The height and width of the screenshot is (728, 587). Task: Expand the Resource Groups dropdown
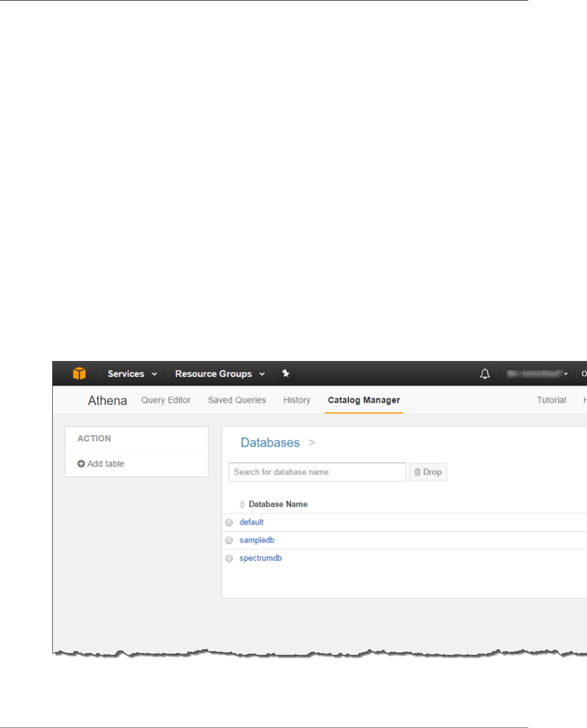coord(220,374)
